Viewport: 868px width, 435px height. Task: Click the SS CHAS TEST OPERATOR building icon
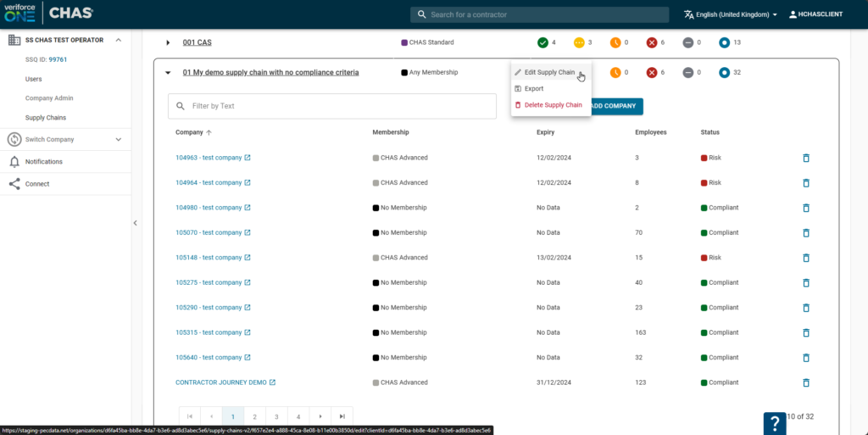coord(14,40)
